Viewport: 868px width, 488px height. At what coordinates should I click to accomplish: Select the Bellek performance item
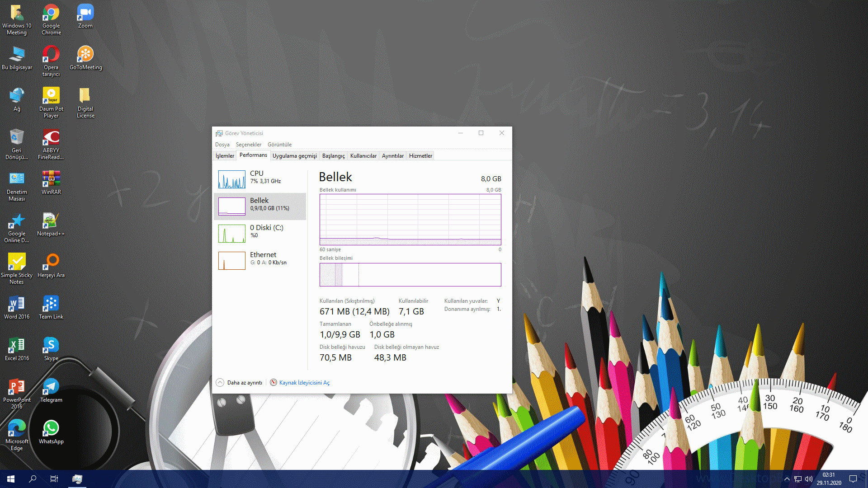[260, 206]
